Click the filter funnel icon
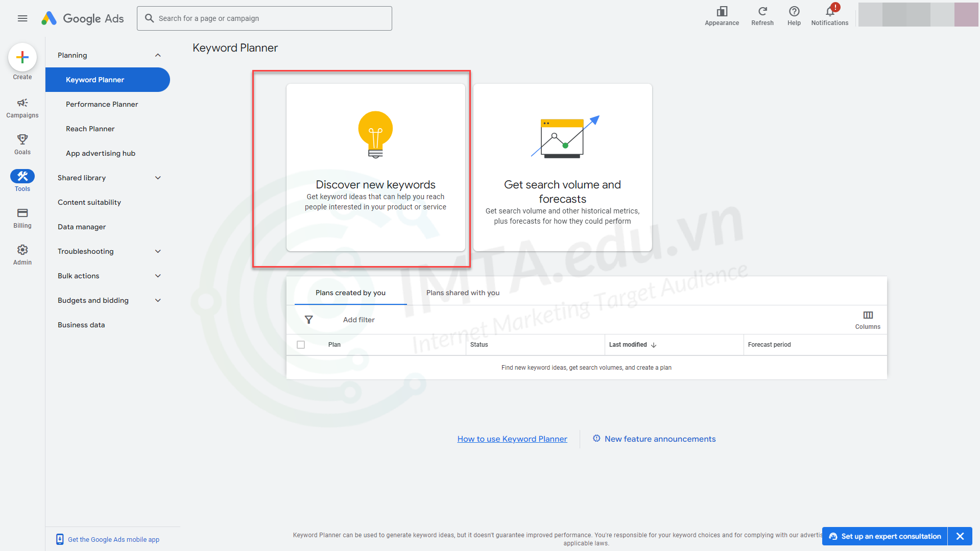The width and height of the screenshot is (980, 551). (308, 320)
